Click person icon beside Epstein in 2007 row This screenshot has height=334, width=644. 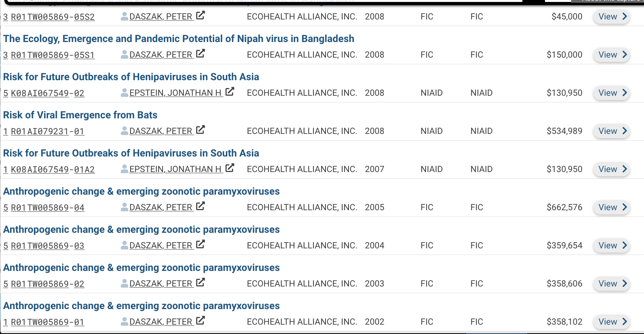pyautogui.click(x=124, y=169)
